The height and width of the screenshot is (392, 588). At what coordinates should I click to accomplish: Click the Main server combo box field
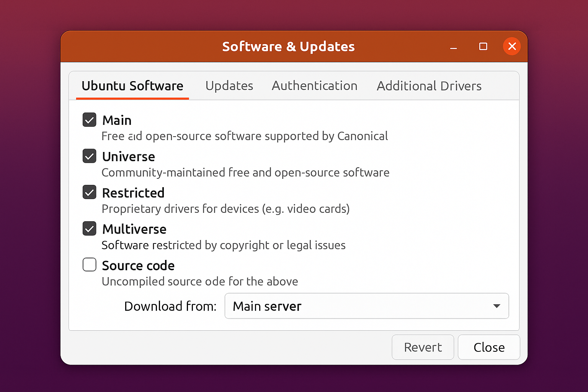pyautogui.click(x=325, y=306)
